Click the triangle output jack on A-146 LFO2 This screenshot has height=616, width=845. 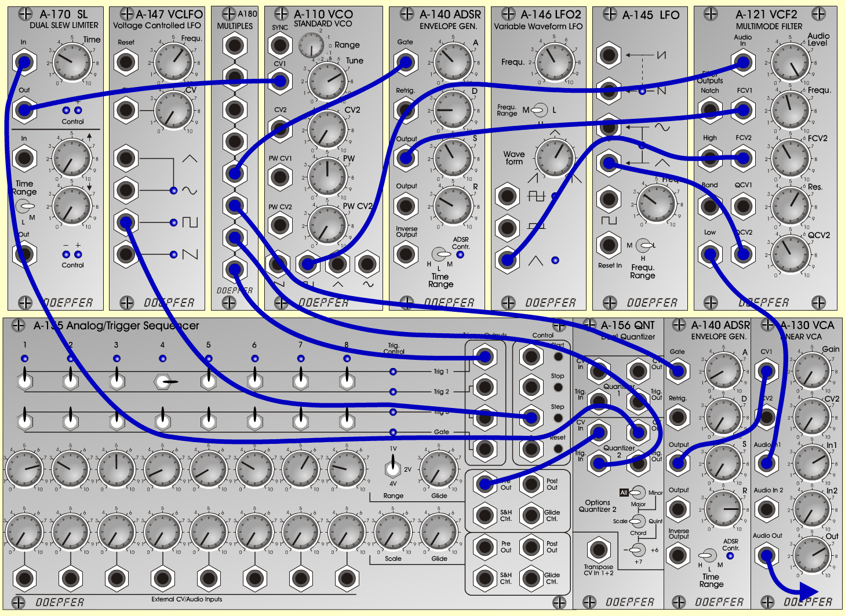point(507,260)
